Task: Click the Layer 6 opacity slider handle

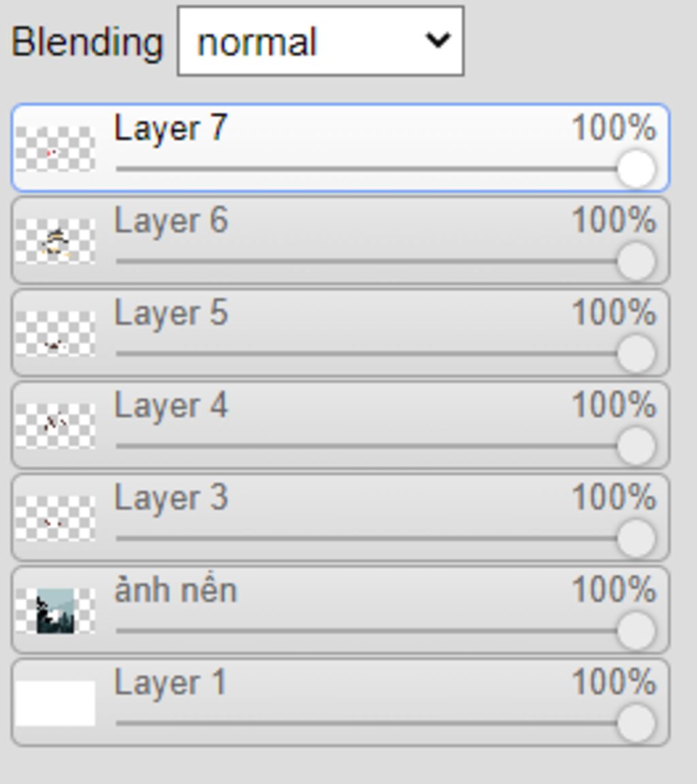Action: [636, 261]
